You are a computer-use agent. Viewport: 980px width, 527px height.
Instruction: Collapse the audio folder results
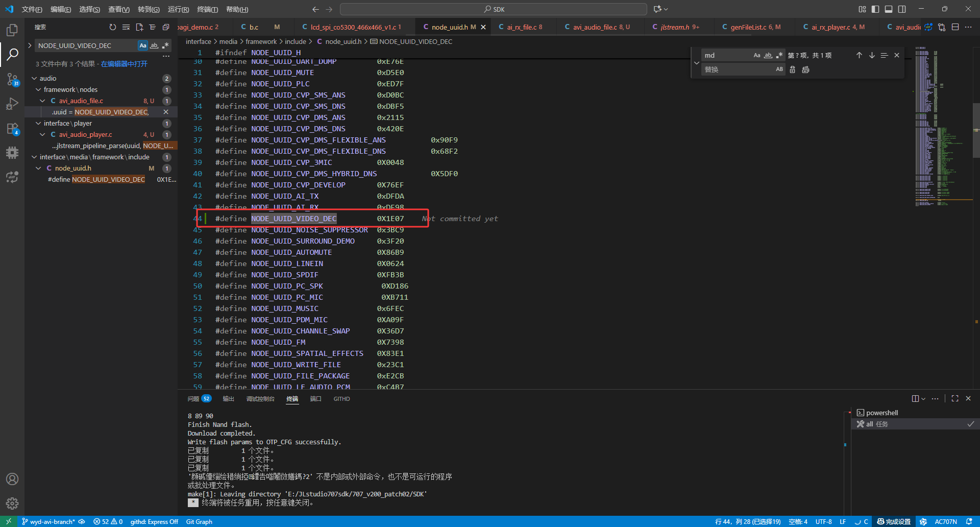click(x=34, y=78)
